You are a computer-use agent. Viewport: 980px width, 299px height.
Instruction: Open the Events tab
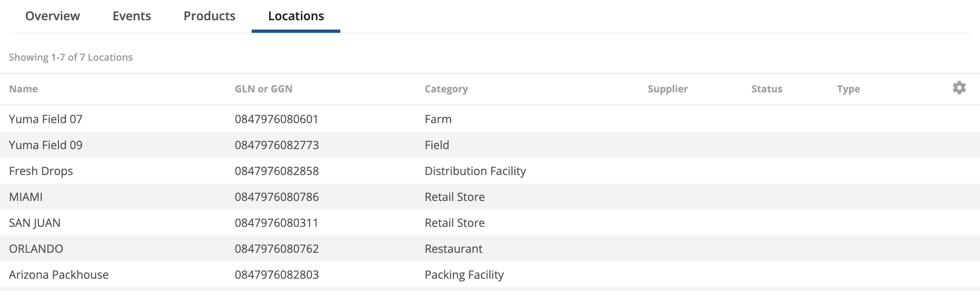point(132,16)
